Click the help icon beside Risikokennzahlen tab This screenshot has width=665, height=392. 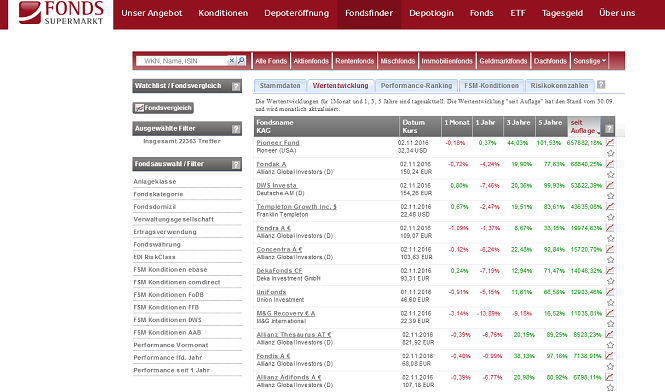[x=601, y=85]
